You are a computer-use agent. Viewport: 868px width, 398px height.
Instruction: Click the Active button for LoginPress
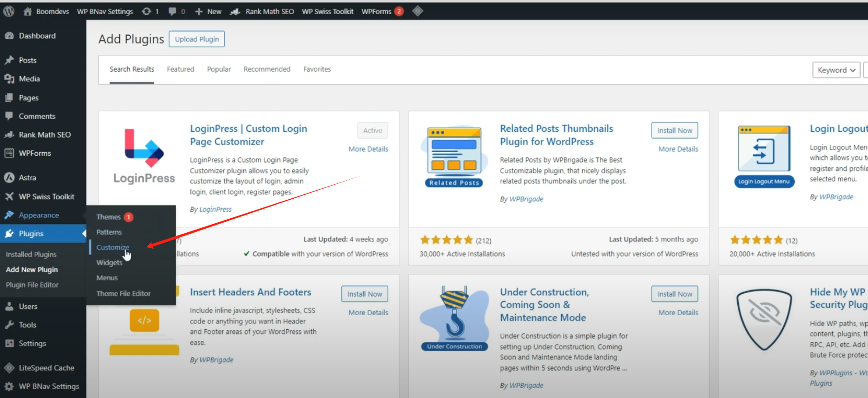(x=372, y=130)
